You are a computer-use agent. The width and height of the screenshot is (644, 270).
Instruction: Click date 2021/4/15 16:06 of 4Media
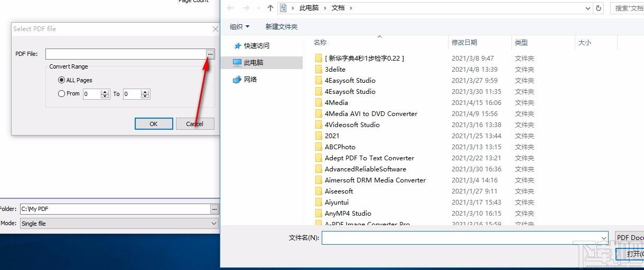[477, 102]
